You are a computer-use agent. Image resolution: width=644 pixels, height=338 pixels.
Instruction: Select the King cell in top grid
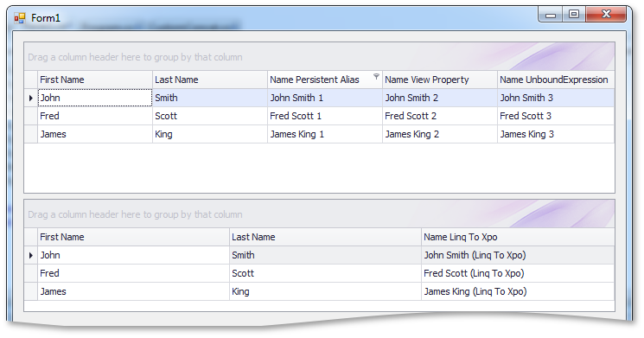point(210,134)
